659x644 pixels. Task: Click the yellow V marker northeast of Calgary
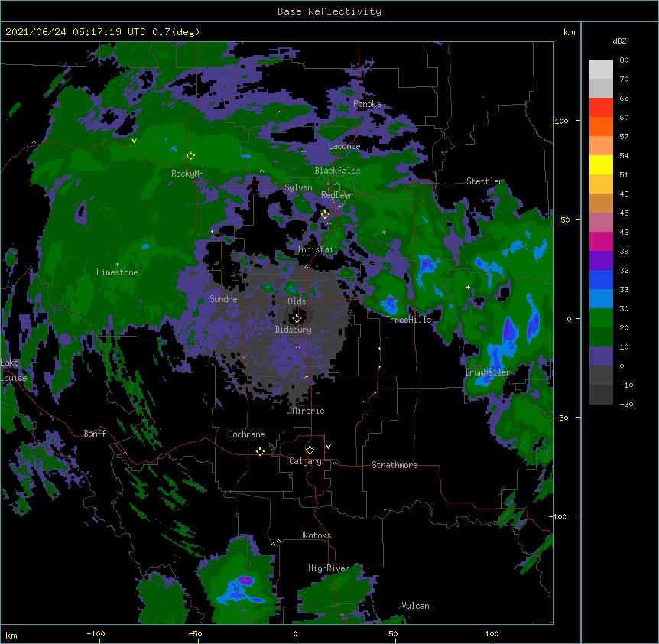(x=328, y=447)
